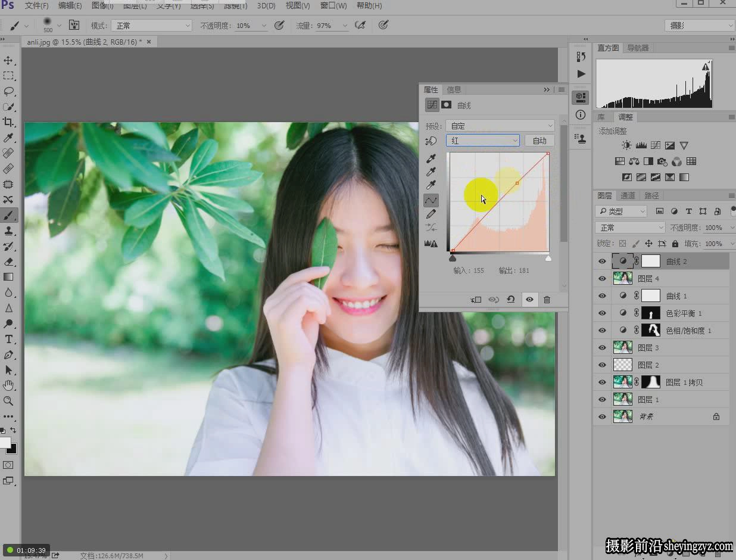Open the layer filter 类型 dropdown
The width and height of the screenshot is (736, 560).
tap(621, 211)
